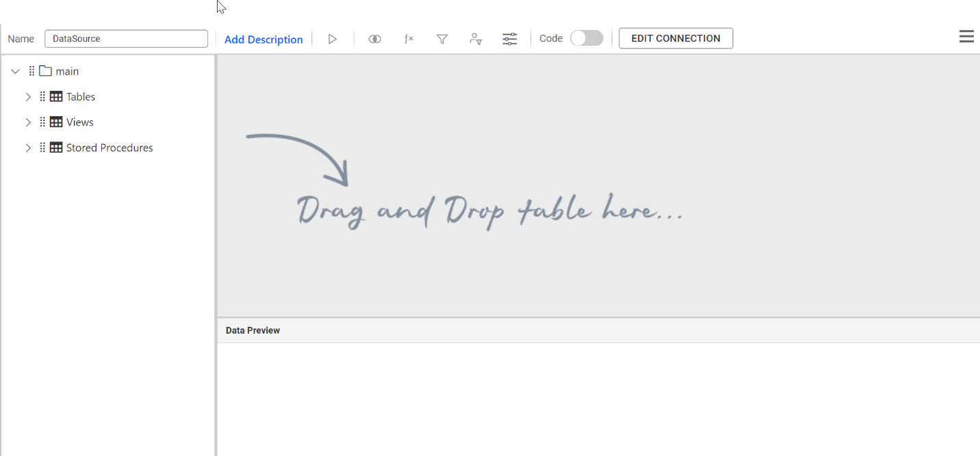980x456 pixels.
Task: Click the Name label text
Action: tap(21, 39)
